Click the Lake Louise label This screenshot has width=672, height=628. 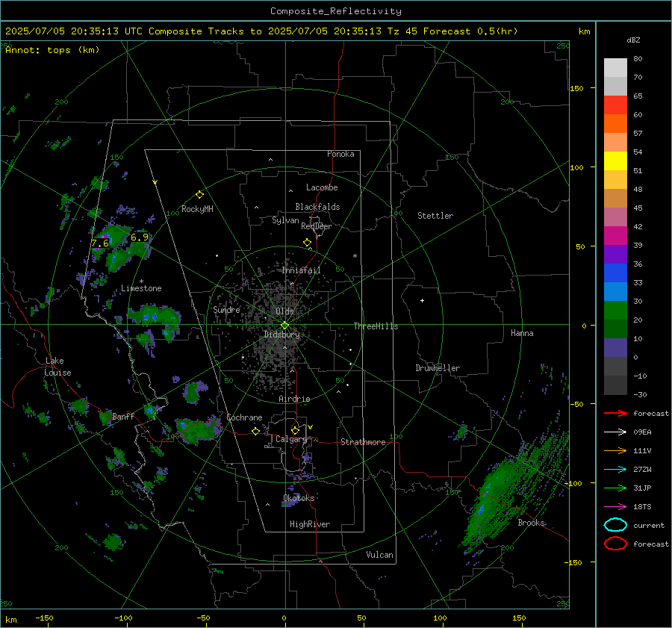click(57, 367)
